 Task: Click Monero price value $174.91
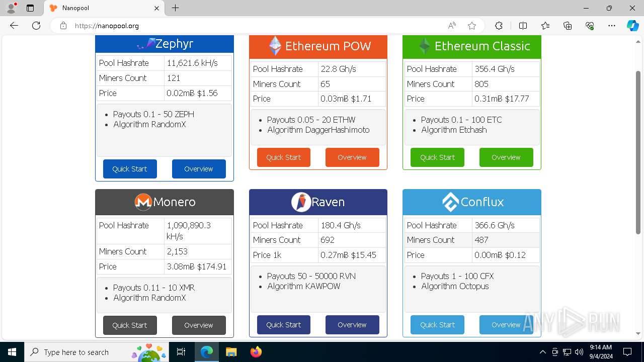pos(212,266)
